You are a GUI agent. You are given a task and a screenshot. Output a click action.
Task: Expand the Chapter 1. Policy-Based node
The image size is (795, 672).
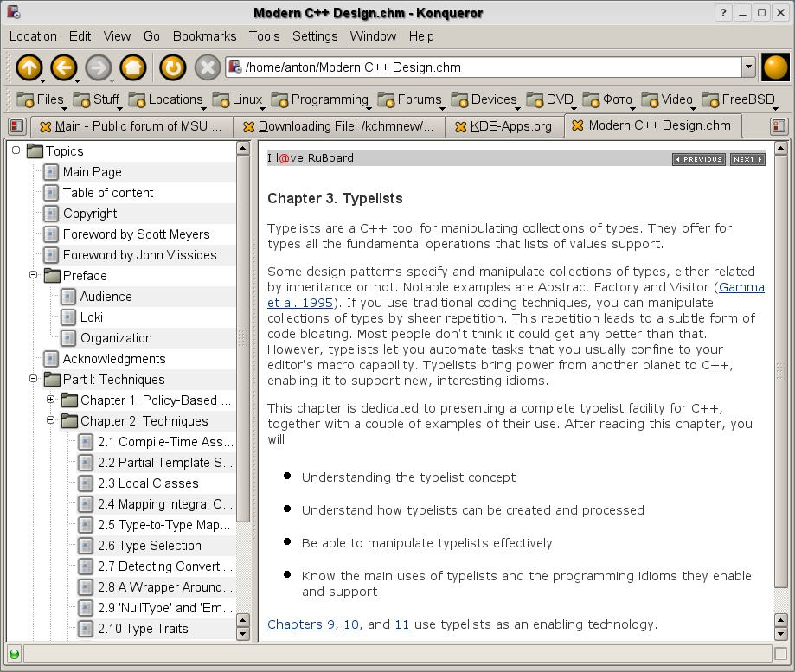[x=51, y=400]
